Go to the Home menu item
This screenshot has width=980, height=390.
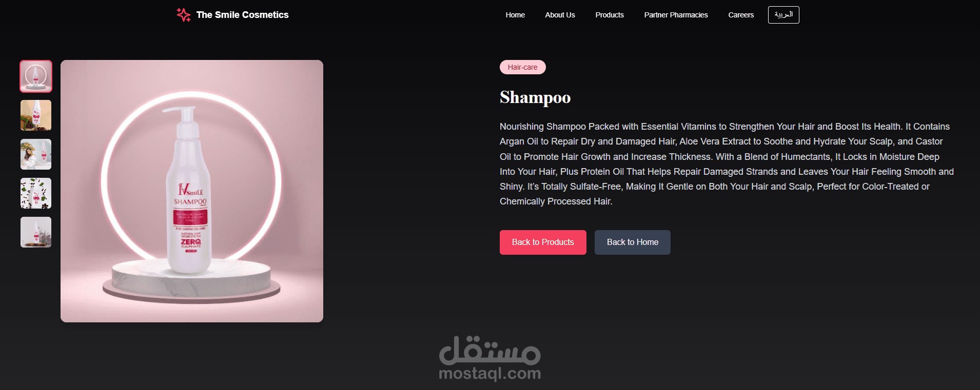click(515, 15)
